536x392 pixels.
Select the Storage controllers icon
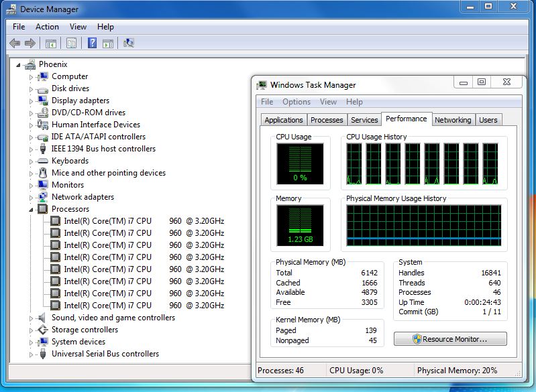(x=43, y=330)
